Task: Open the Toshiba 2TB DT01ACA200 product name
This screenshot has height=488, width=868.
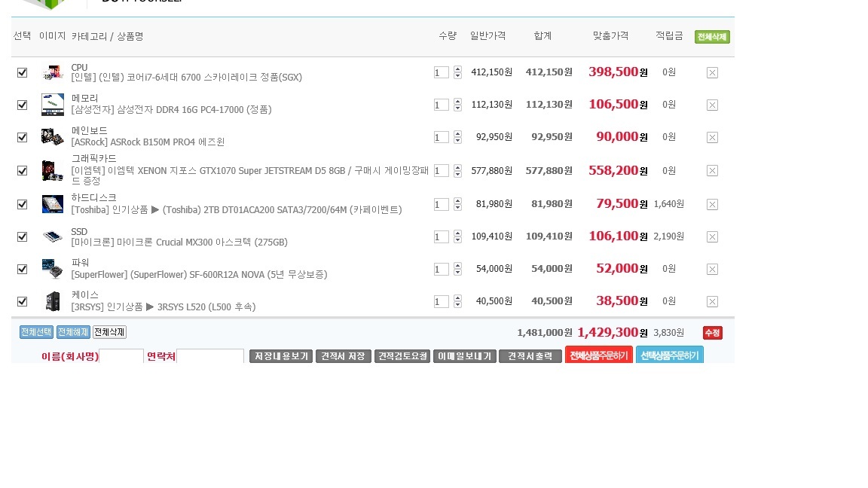Action: point(237,209)
